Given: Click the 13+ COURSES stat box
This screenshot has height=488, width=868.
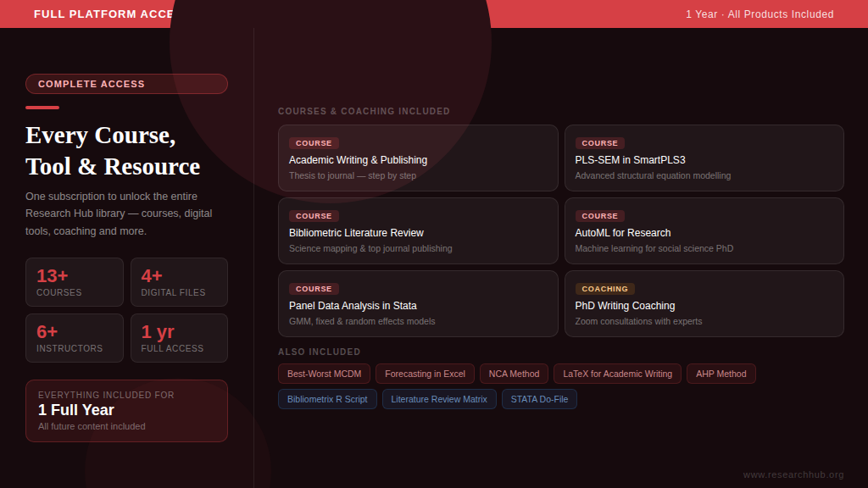Looking at the screenshot, I should (75, 282).
